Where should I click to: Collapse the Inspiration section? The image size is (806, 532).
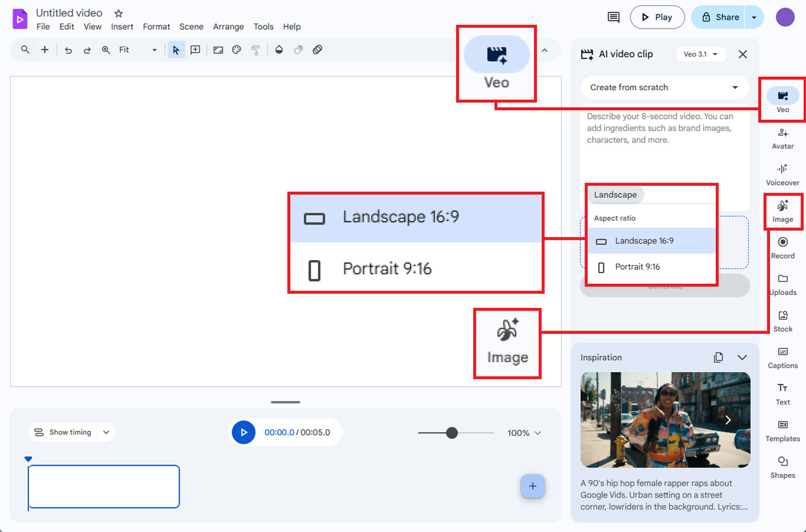pyautogui.click(x=743, y=357)
